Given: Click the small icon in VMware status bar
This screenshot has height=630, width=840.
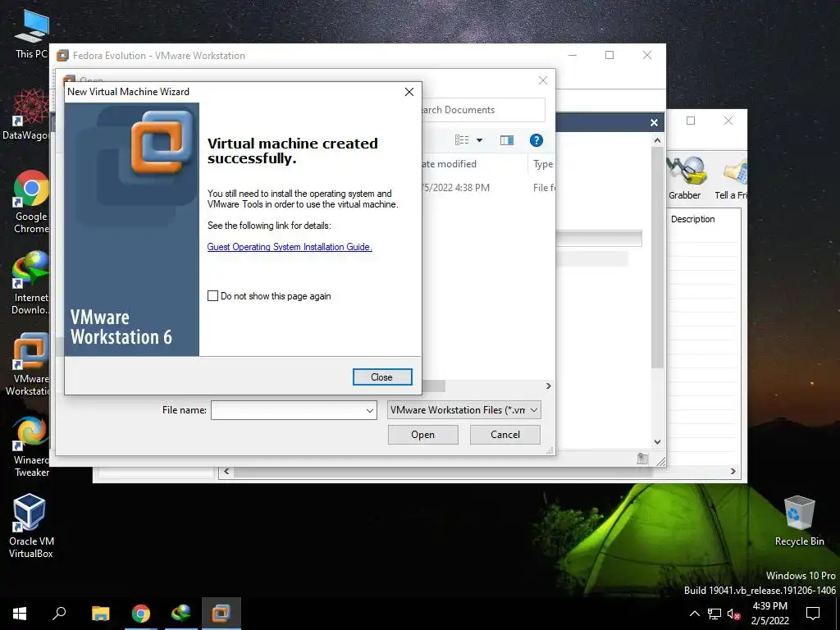Looking at the screenshot, I should [642, 459].
